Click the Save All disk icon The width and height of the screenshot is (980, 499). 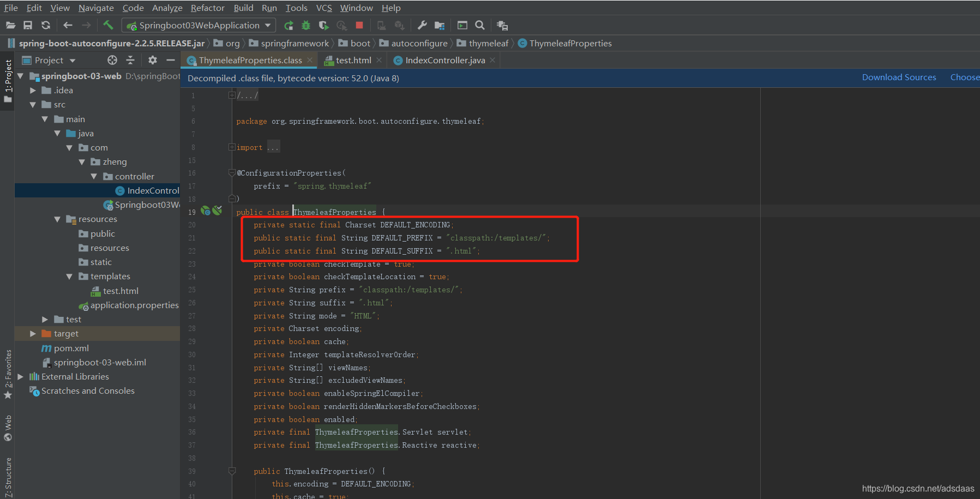pyautogui.click(x=28, y=25)
